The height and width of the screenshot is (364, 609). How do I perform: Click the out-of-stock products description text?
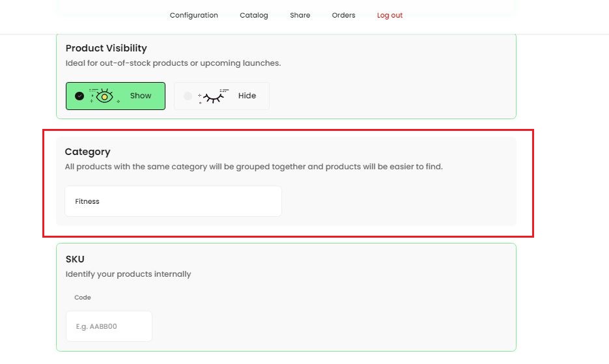click(173, 63)
